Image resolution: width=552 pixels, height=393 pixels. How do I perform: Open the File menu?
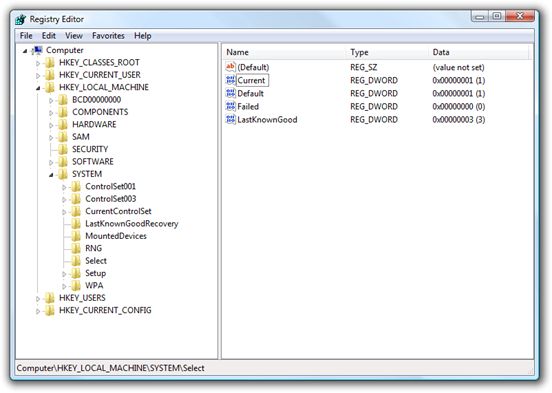tap(26, 36)
